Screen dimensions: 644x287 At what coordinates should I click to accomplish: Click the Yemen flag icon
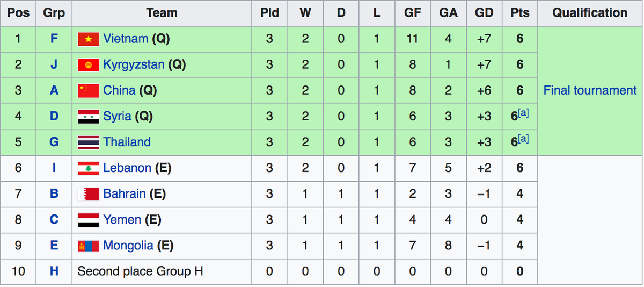(x=88, y=220)
